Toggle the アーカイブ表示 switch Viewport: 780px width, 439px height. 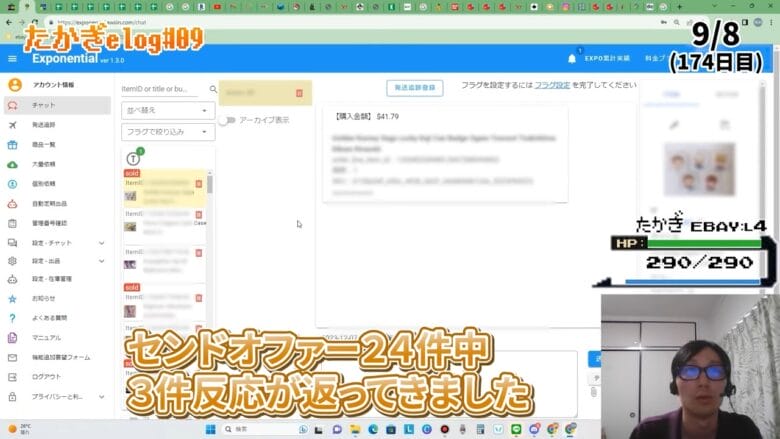[226, 120]
